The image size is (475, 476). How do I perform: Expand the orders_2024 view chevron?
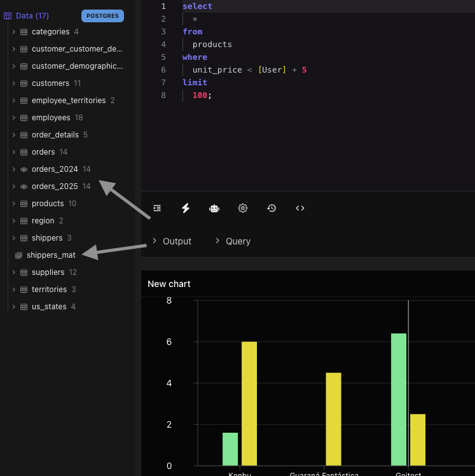(13, 169)
